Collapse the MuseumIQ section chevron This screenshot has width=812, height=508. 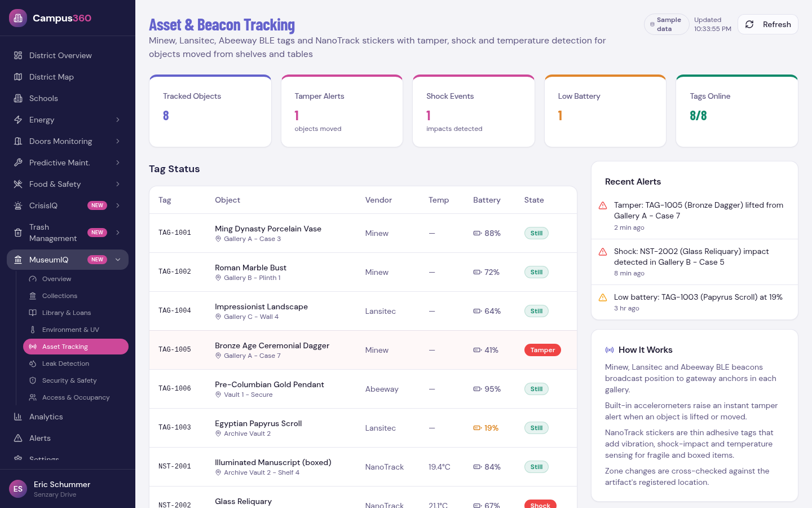(118, 260)
